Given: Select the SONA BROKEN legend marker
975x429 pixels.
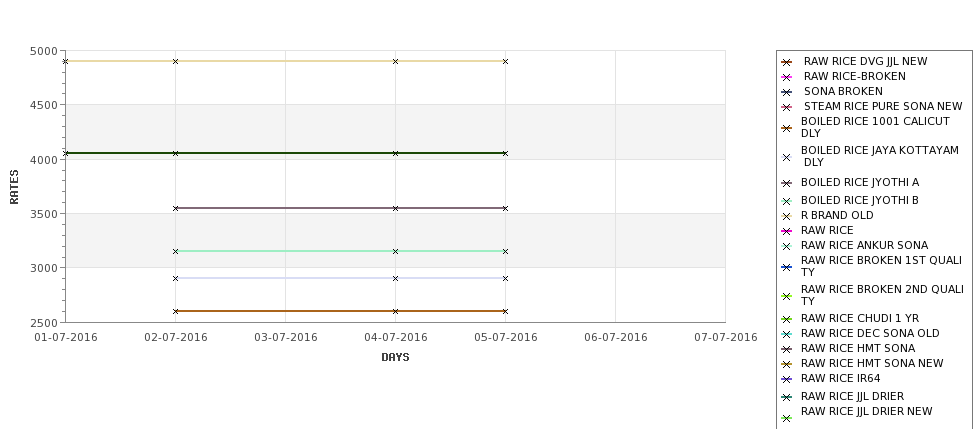Looking at the screenshot, I should coord(787,92).
